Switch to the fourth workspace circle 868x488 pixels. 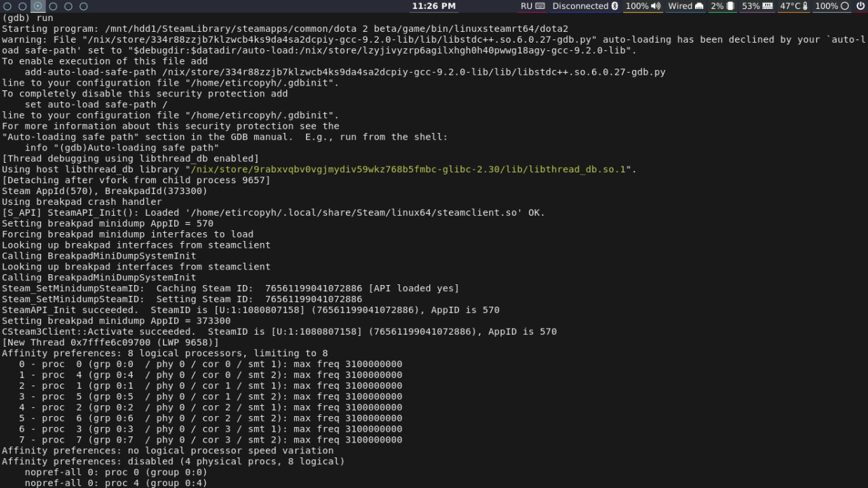point(53,6)
